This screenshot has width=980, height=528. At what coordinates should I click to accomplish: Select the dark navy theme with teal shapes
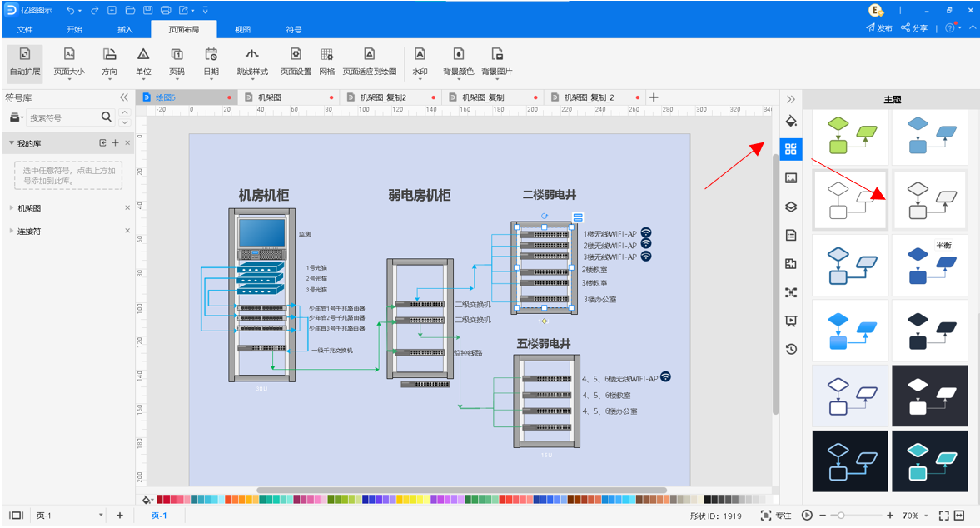pyautogui.click(x=929, y=461)
